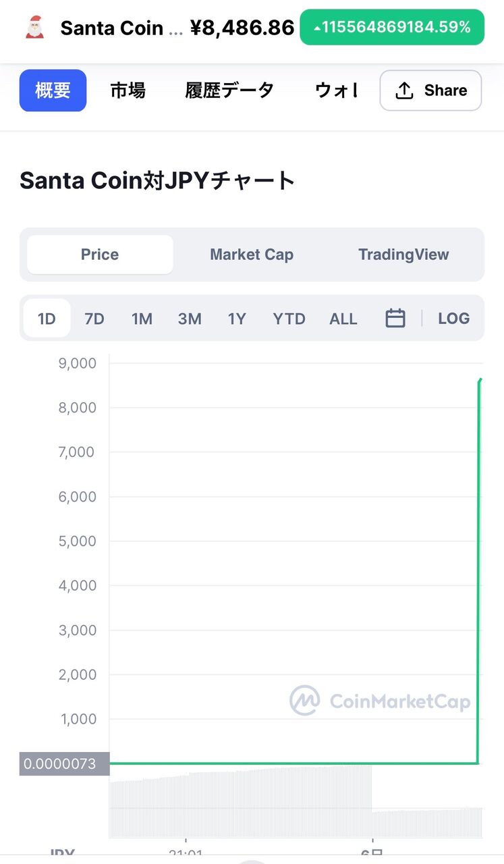
Task: Click the Share button
Action: click(x=430, y=90)
